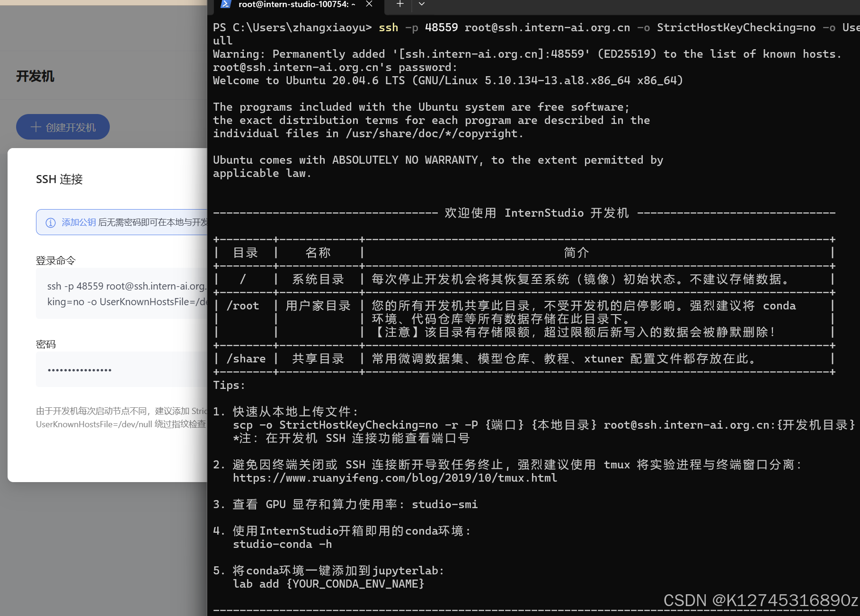This screenshot has width=860, height=616.
Task: Click the 密码 label
Action: (x=46, y=344)
